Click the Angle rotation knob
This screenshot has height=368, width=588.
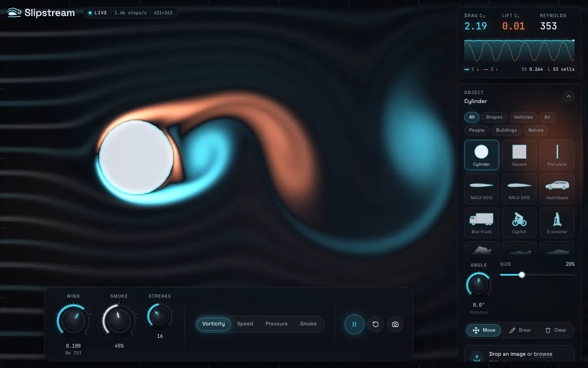[x=479, y=284]
